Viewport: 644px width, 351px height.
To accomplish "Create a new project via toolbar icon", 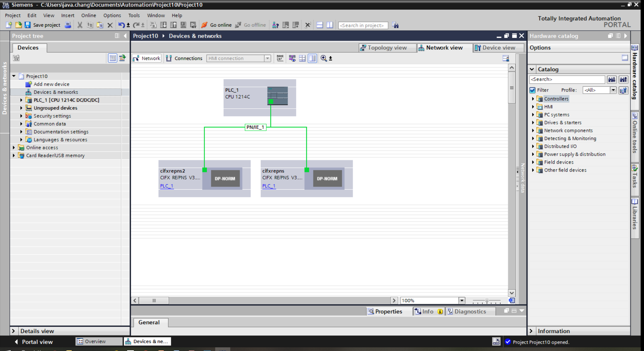I will click(9, 25).
